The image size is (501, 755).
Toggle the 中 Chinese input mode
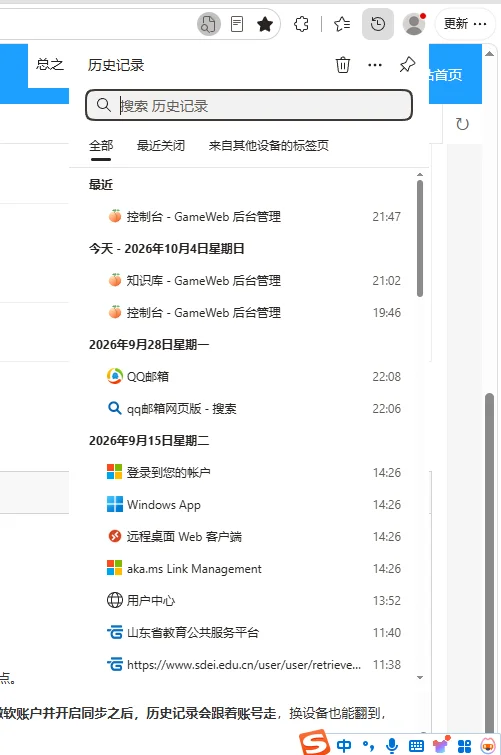click(343, 746)
